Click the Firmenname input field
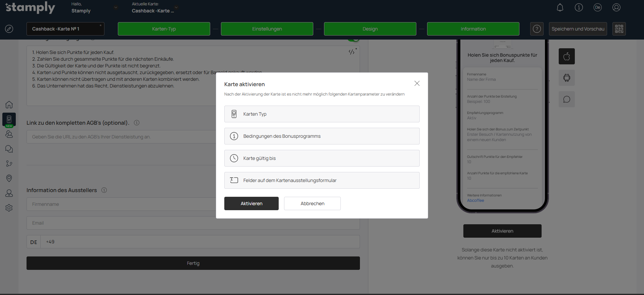The width and height of the screenshot is (644, 295). (121, 204)
